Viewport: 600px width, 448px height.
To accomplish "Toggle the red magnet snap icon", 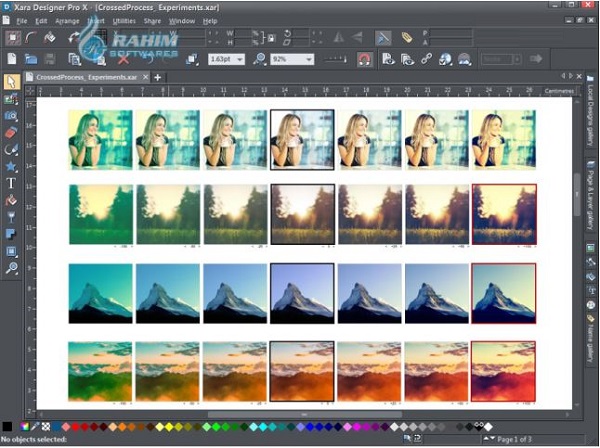I will point(364,59).
